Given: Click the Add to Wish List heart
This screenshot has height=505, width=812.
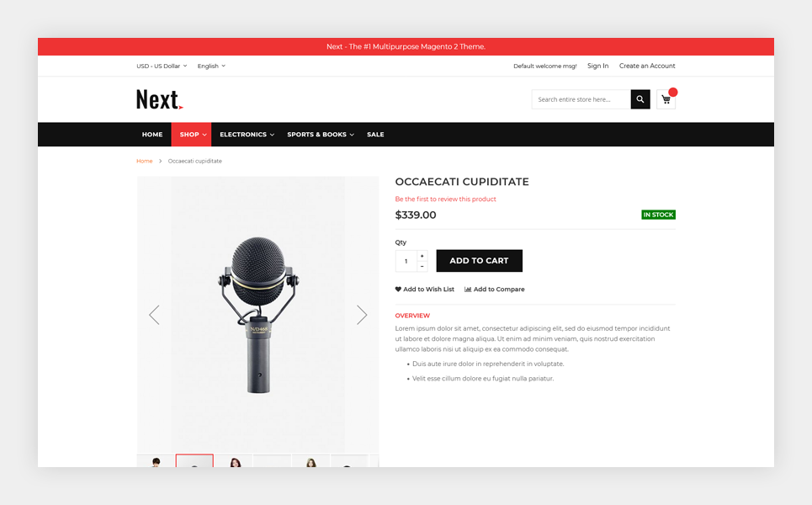Looking at the screenshot, I should click(x=398, y=290).
